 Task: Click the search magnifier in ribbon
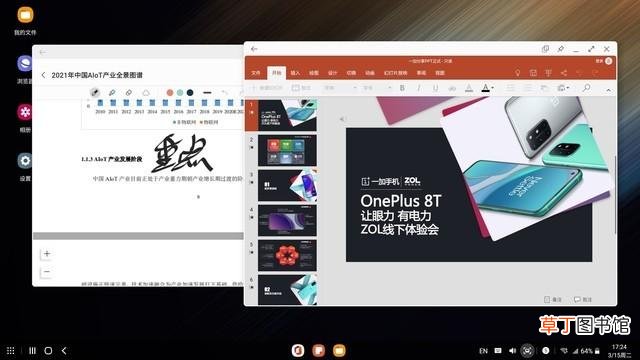587,88
